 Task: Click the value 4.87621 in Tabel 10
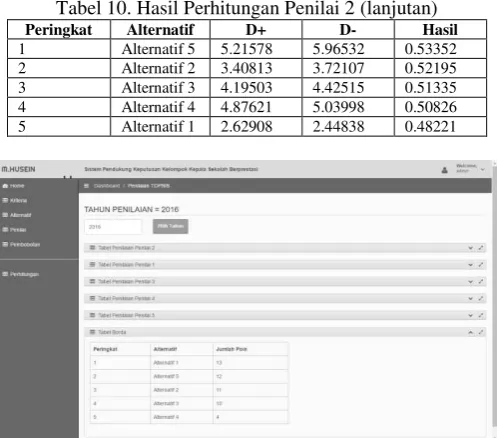tap(246, 107)
